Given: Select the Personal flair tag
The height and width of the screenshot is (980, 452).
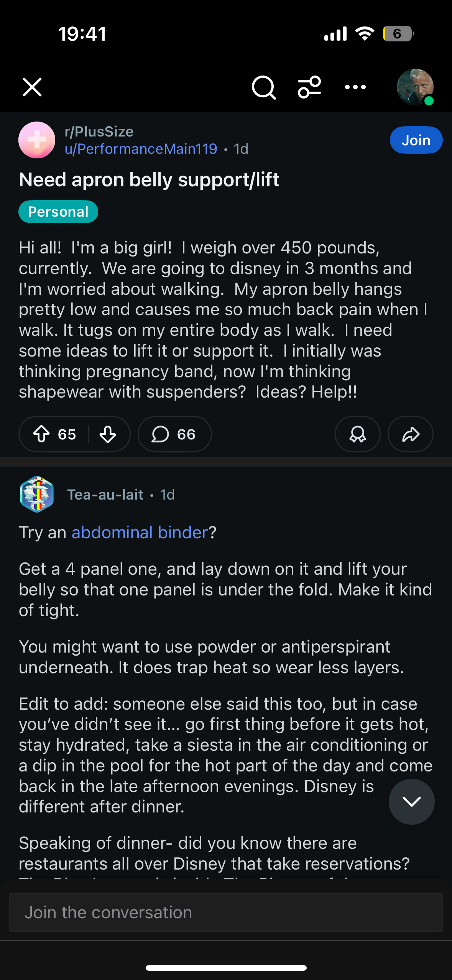Looking at the screenshot, I should pyautogui.click(x=58, y=212).
